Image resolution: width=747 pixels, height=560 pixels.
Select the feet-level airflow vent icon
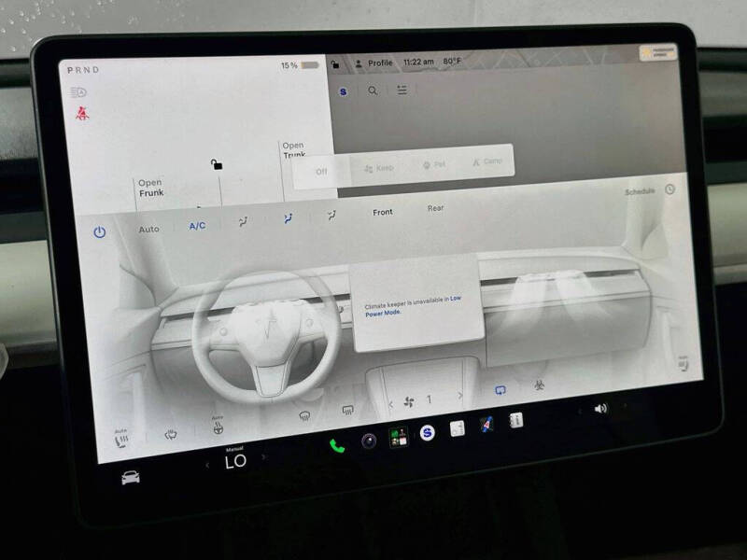click(x=331, y=216)
